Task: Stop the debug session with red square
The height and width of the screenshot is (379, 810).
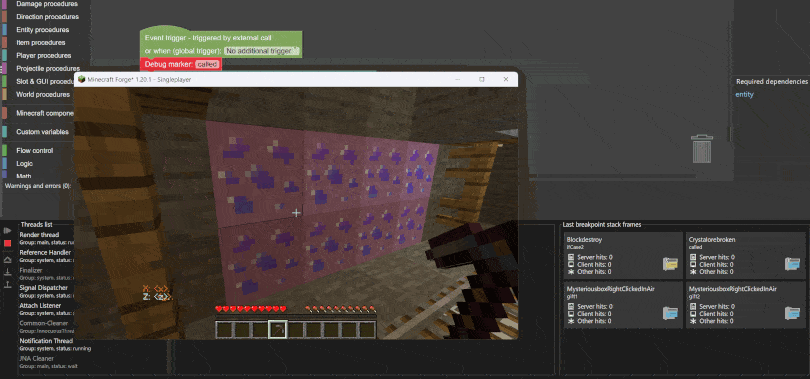Action: tap(8, 243)
